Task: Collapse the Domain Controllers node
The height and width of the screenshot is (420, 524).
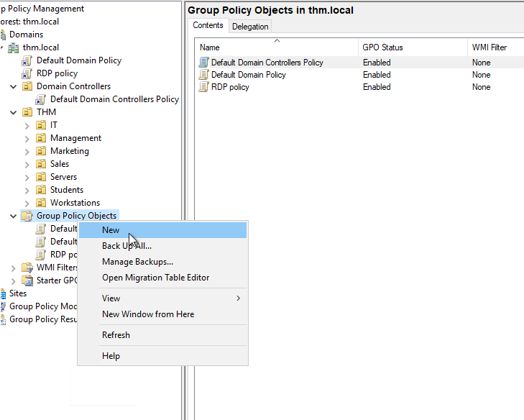Action: tap(14, 86)
